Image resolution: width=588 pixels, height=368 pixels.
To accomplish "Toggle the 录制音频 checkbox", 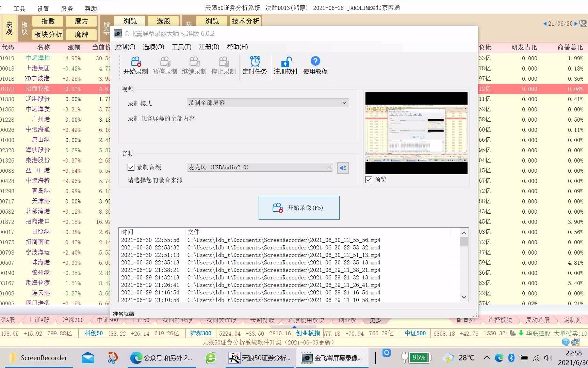I will click(x=131, y=167).
